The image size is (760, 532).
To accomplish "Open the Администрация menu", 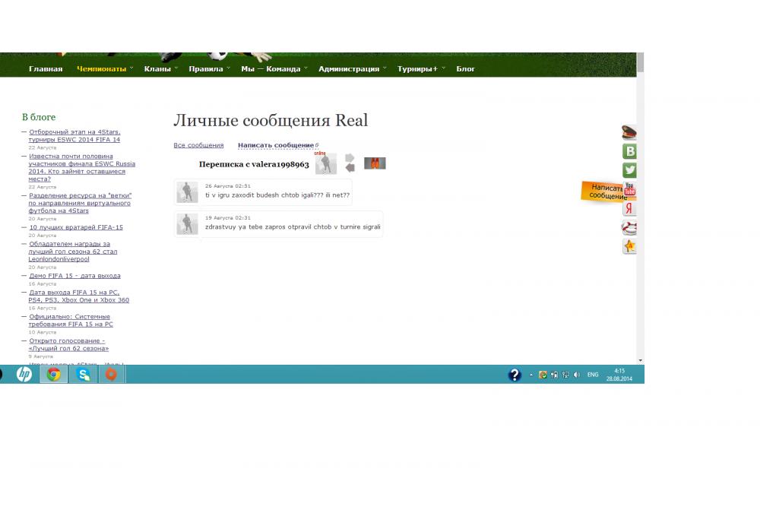I will (x=349, y=69).
